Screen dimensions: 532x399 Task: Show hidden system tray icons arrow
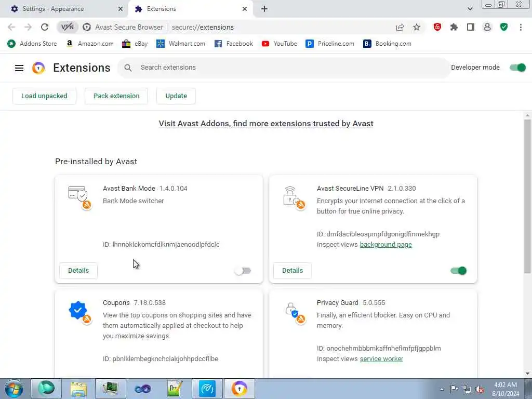(442, 389)
